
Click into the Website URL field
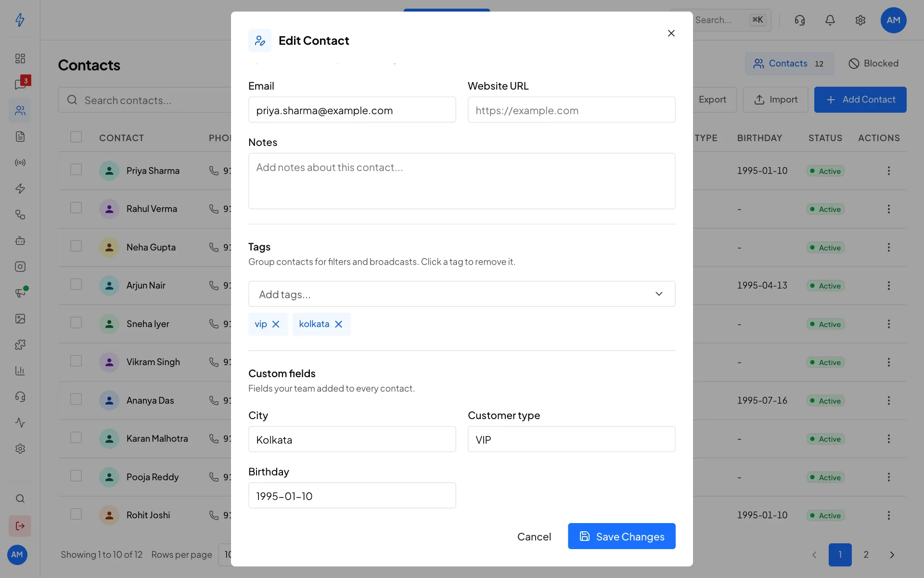(572, 110)
